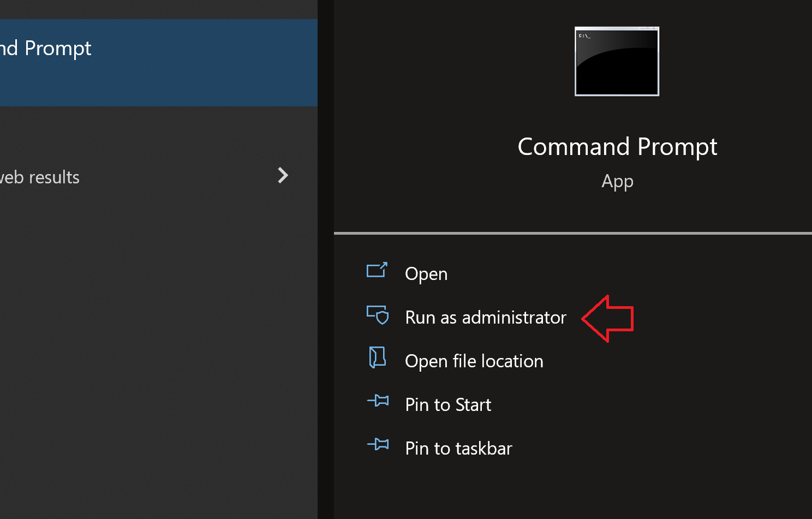Choose the Pin to Start option

click(447, 405)
